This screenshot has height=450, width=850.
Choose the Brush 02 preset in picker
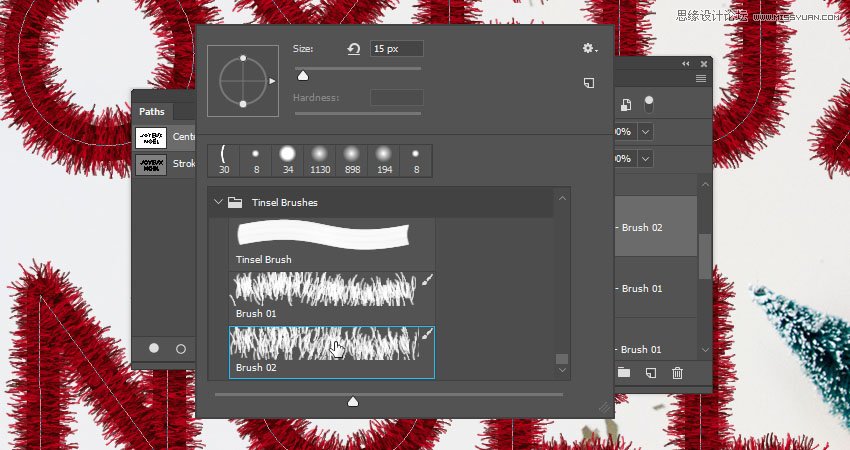pos(332,352)
